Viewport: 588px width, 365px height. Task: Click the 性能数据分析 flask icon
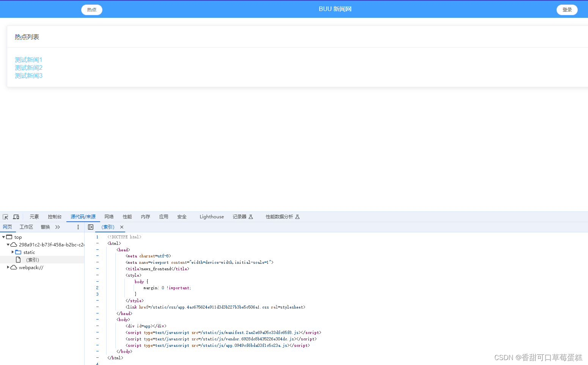(x=297, y=217)
